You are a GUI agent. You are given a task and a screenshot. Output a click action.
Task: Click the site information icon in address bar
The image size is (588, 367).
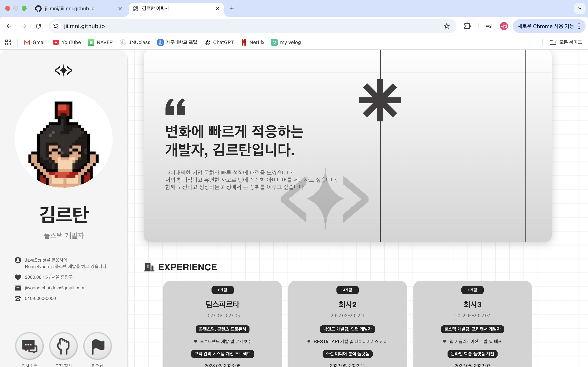pyautogui.click(x=56, y=26)
